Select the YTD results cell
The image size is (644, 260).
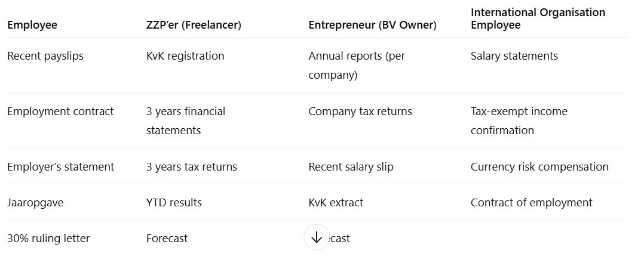[174, 203]
